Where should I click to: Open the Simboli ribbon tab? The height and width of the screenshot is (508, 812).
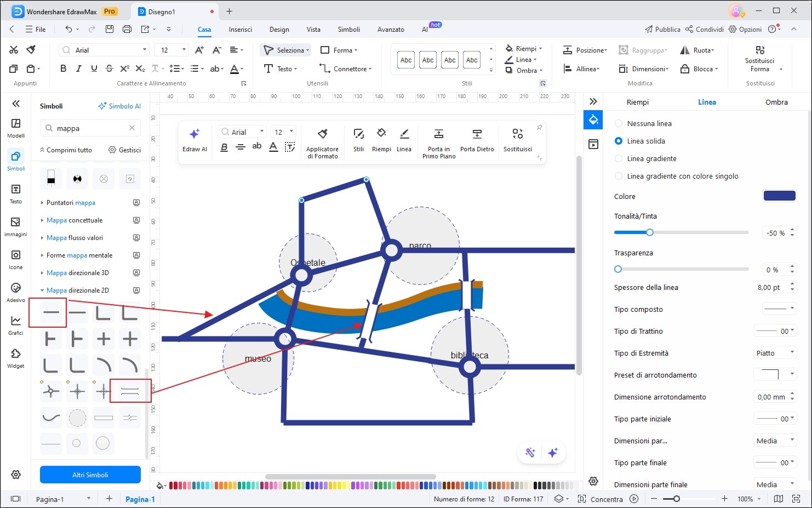click(349, 30)
